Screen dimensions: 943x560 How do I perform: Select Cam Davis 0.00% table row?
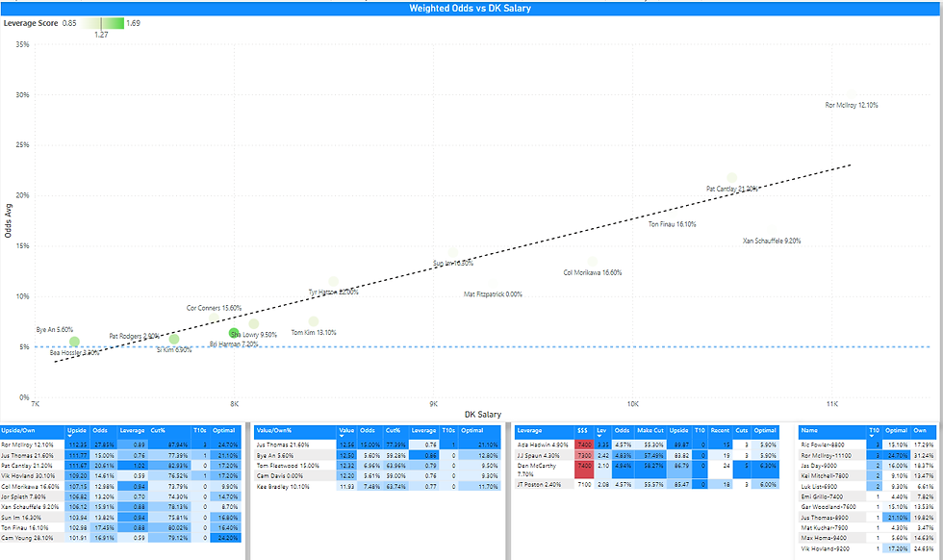377,475
